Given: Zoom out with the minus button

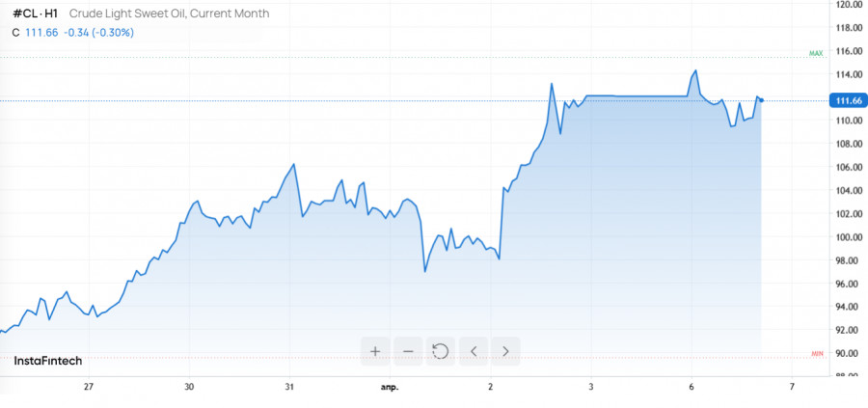Looking at the screenshot, I should (x=408, y=351).
